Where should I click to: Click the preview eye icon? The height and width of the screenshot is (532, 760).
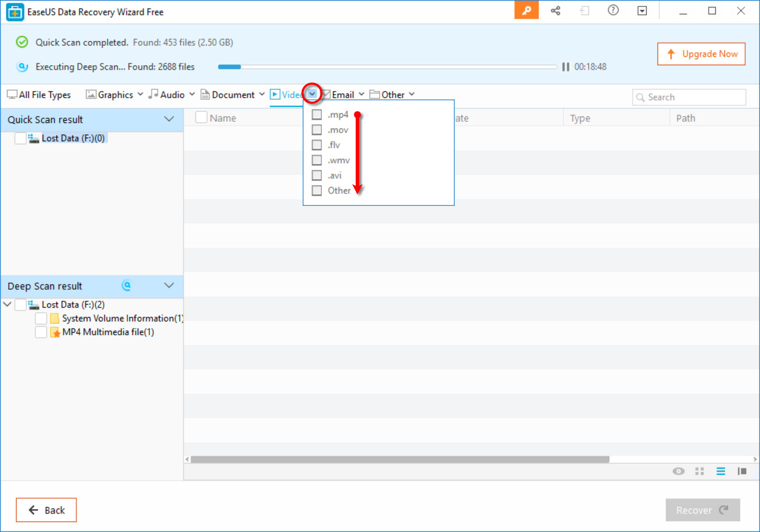coord(678,471)
